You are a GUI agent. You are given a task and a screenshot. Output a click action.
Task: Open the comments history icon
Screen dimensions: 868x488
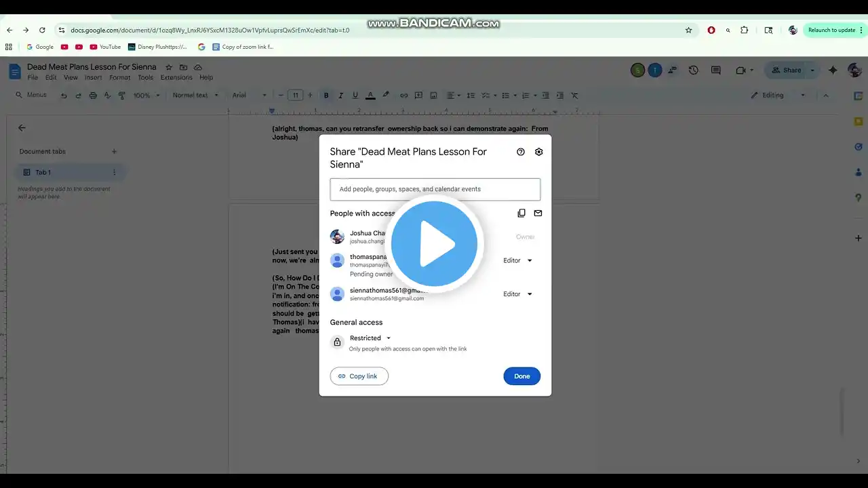point(715,70)
